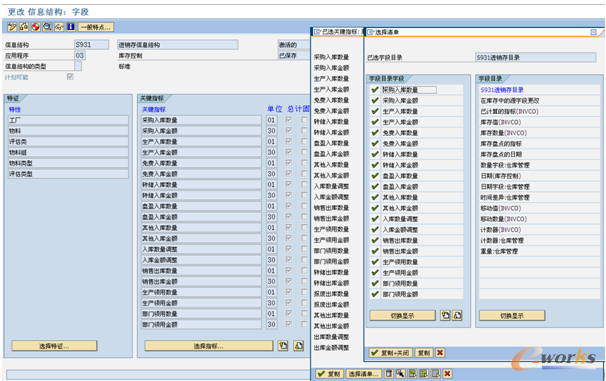
Task: Click the blue information icon in toolbar
Action: pyautogui.click(x=71, y=27)
